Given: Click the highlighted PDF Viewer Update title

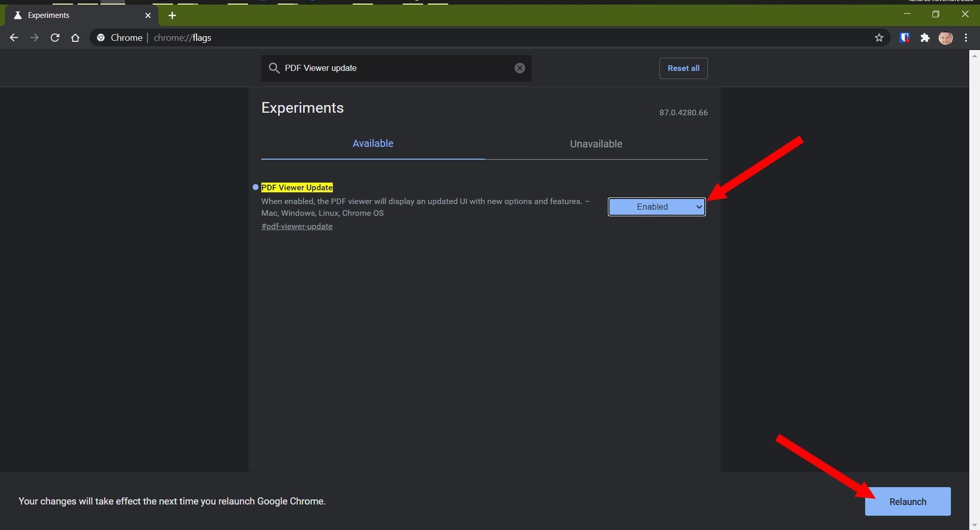Looking at the screenshot, I should [297, 187].
